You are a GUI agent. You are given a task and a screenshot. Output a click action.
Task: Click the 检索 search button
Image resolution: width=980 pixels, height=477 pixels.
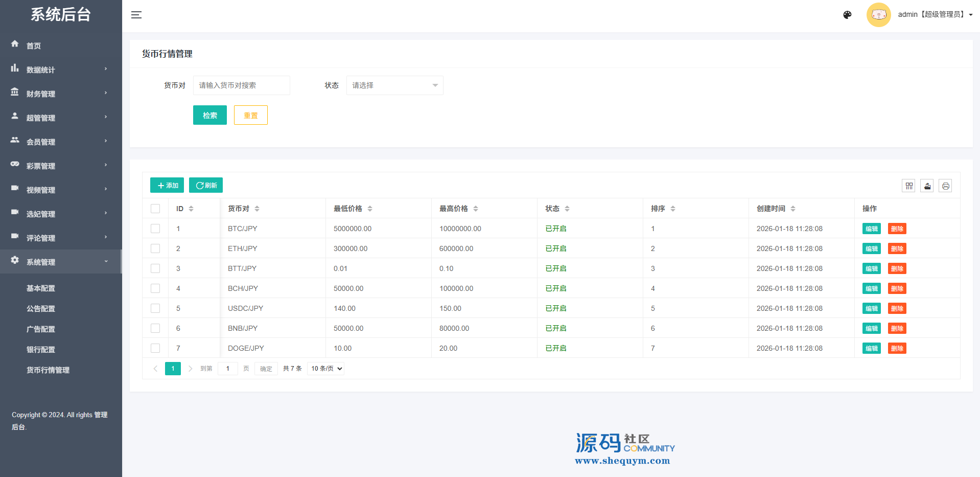point(209,116)
